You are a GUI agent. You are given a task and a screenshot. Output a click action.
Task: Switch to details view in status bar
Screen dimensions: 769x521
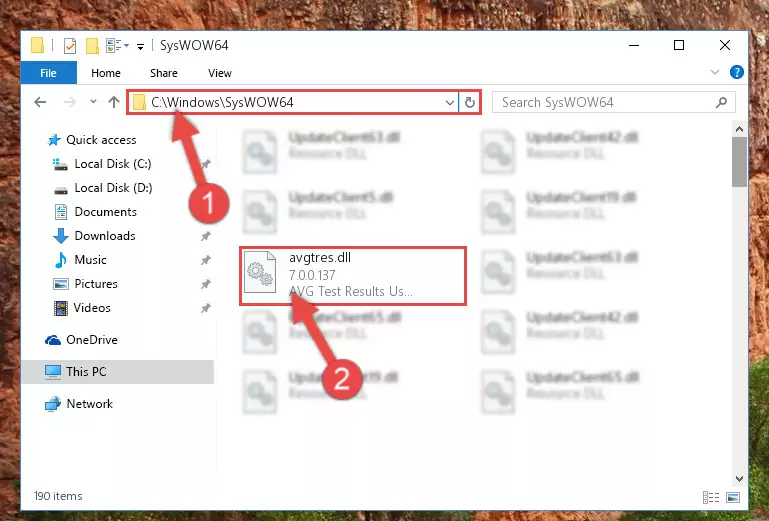coord(711,497)
